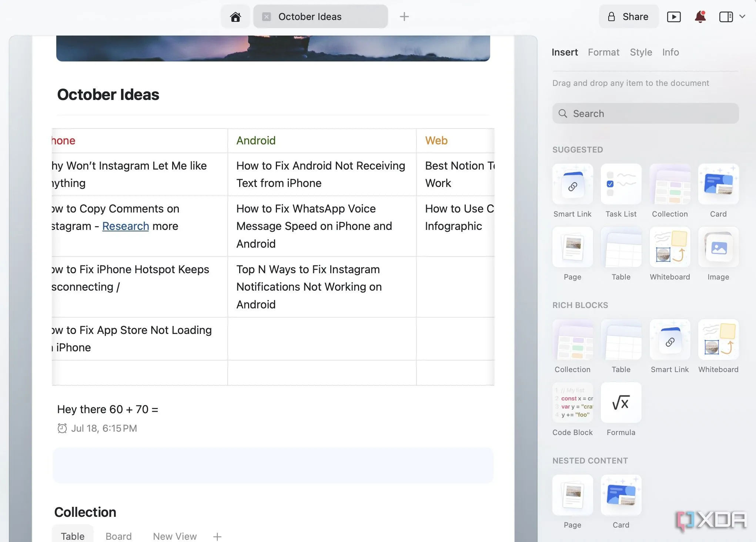Viewport: 756px width, 542px height.
Task: Click cell 'Copy Comments on' Instagram
Action: (140, 226)
